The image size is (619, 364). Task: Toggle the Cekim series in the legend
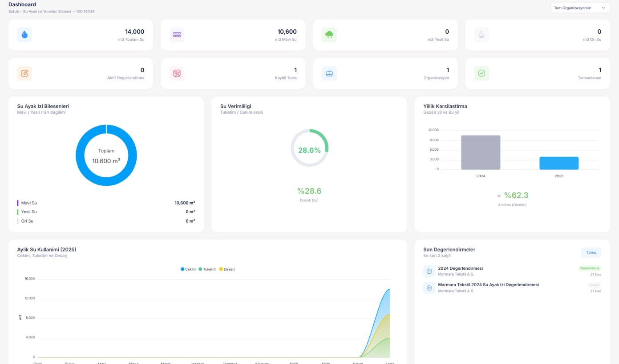(x=189, y=269)
